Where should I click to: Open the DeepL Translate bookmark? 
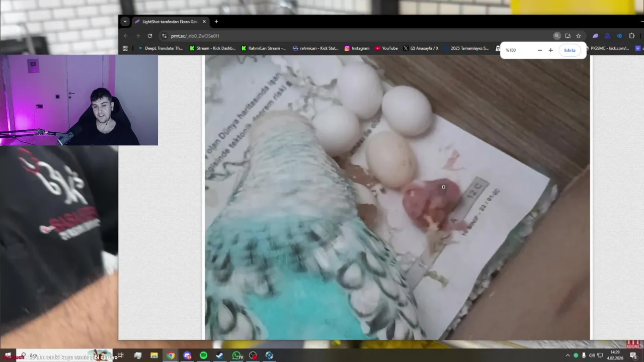point(160,48)
